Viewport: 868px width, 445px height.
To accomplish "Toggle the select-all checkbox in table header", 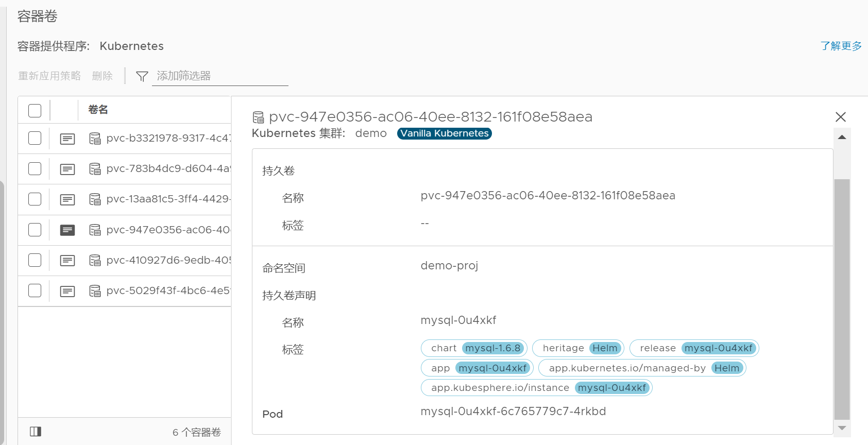I will click(35, 110).
